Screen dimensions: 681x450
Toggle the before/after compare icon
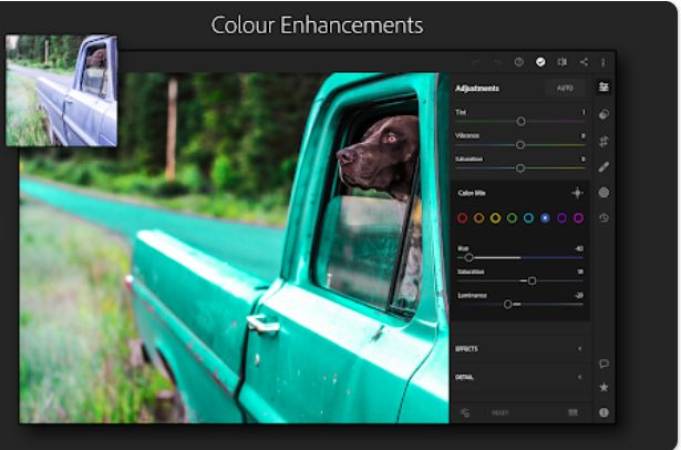562,62
